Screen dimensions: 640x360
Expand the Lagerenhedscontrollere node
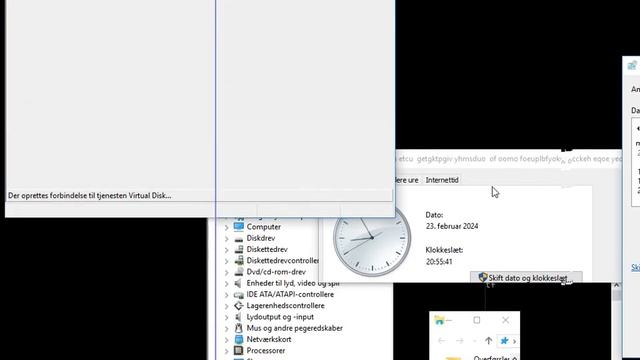tap(227, 306)
